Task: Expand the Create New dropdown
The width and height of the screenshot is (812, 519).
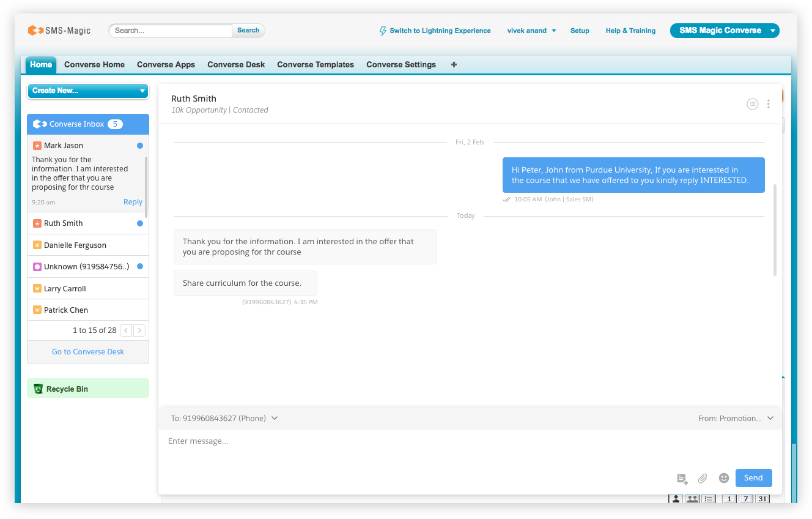Action: [88, 91]
